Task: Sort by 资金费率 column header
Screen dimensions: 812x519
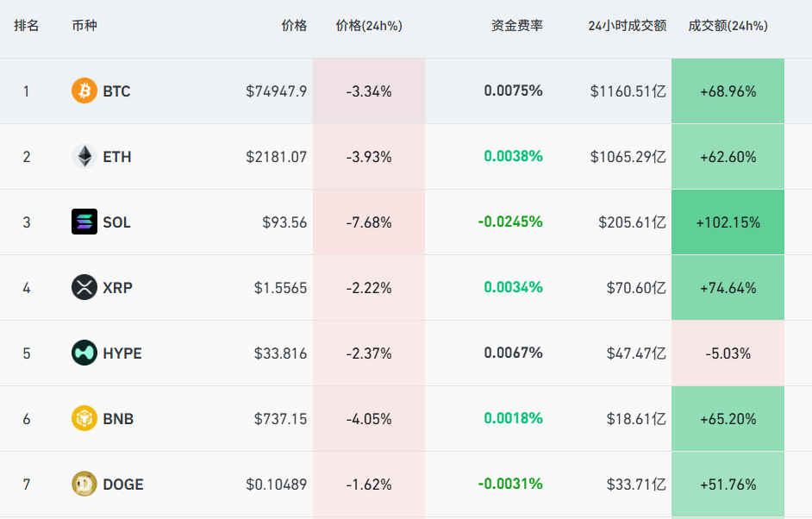Action: [517, 26]
